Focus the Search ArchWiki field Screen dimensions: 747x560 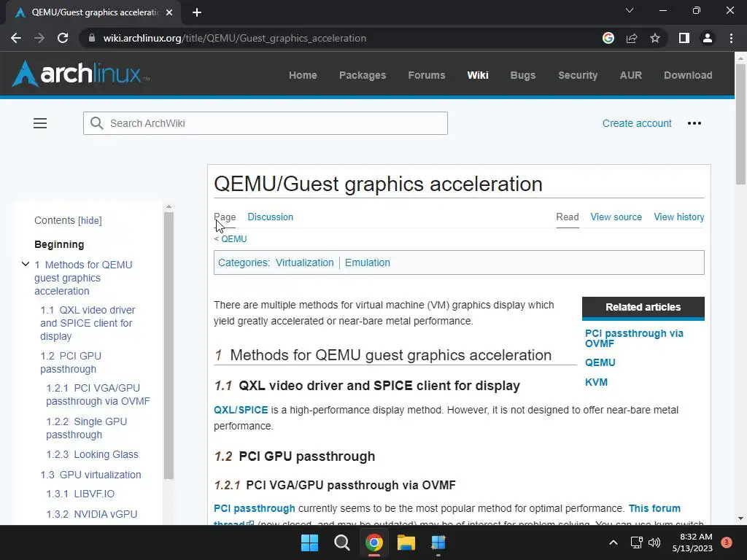pos(266,123)
